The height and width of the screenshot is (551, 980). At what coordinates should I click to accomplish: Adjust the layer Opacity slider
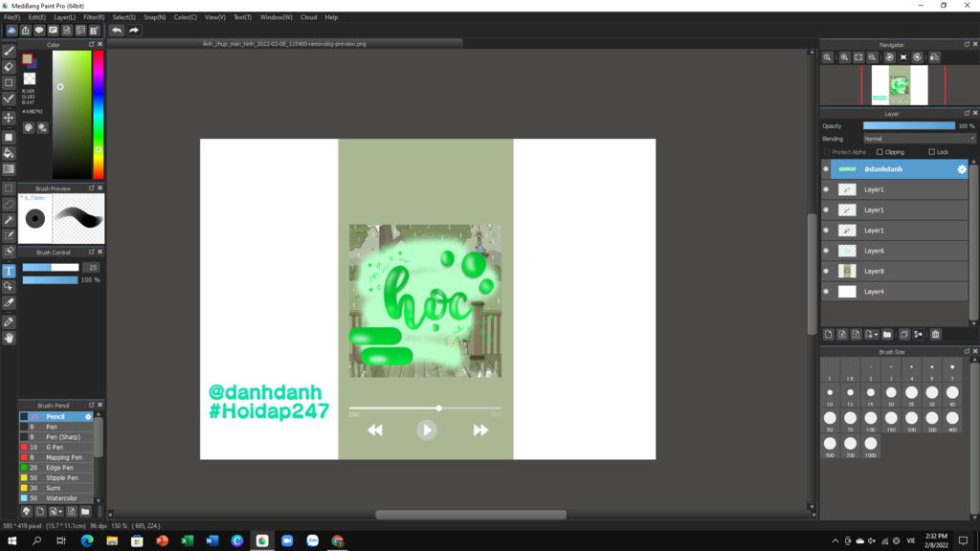(909, 125)
